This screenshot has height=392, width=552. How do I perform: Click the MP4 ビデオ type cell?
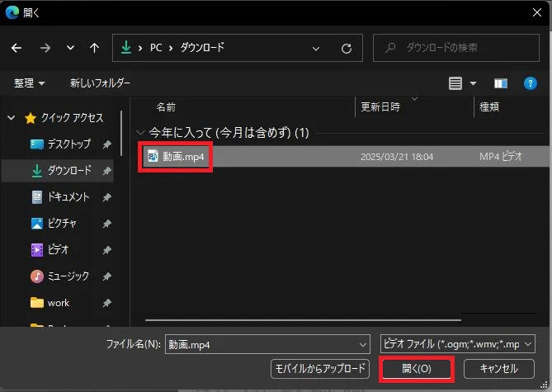(x=501, y=156)
